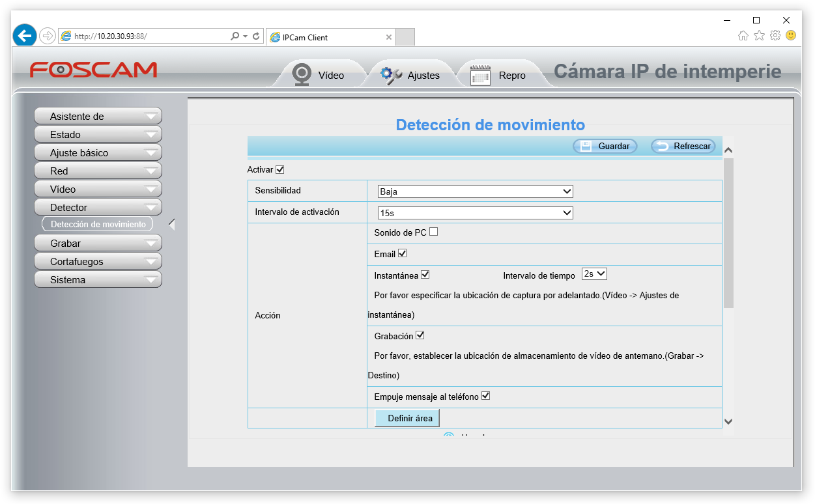Click the favorites star icon
Screen dimensions: 815x504
759,36
